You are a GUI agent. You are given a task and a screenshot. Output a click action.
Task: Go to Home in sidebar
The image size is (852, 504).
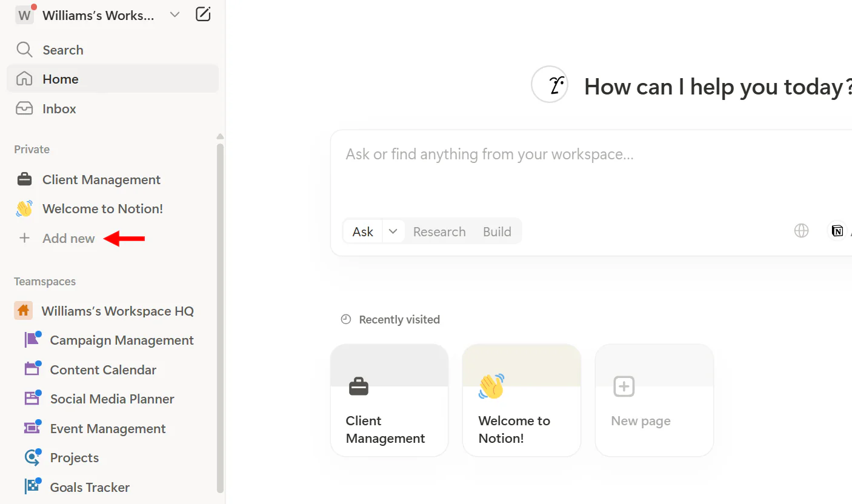(x=113, y=79)
